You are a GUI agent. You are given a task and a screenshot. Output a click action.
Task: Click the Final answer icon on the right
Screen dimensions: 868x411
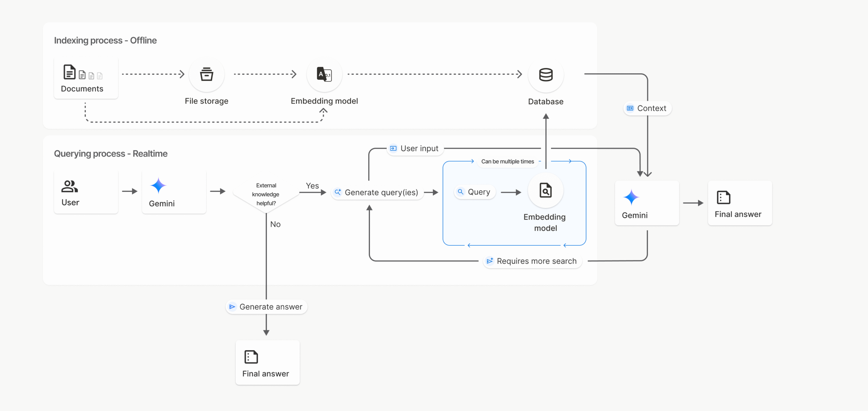tap(724, 197)
